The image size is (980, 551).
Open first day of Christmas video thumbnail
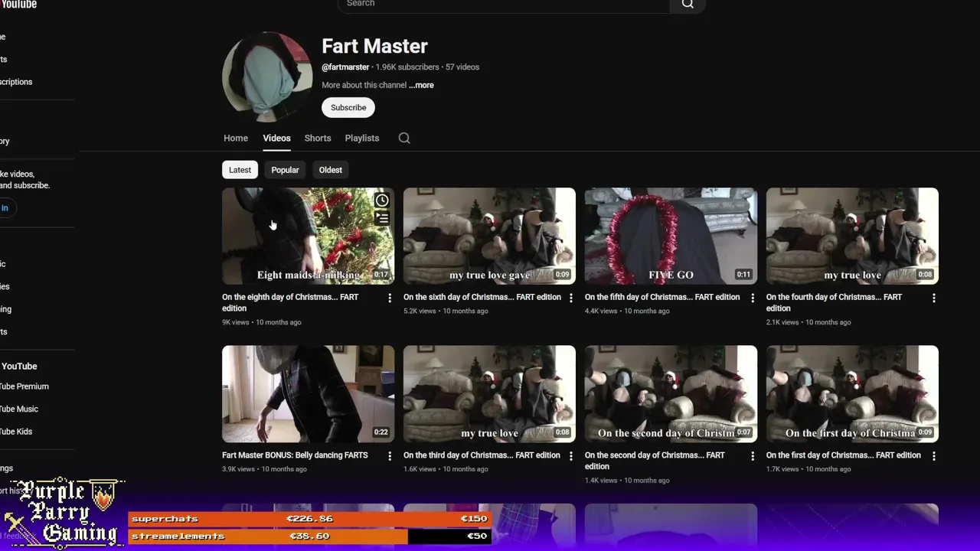pyautogui.click(x=852, y=394)
